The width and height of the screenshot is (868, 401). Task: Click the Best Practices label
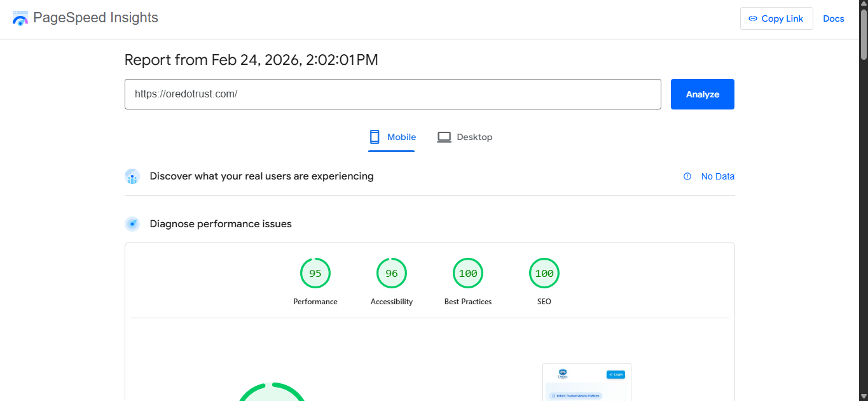click(x=468, y=302)
